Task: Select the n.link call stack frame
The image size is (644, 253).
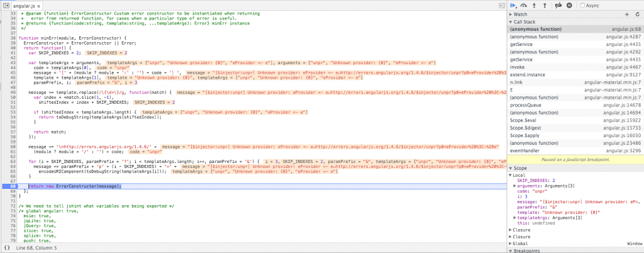Action: click(x=575, y=82)
